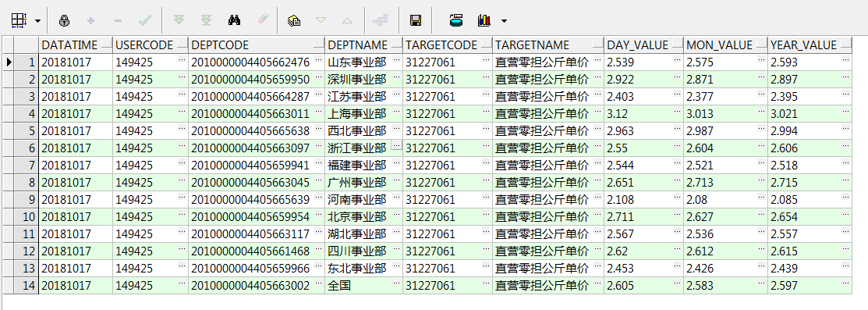Select cell 西北事业部

364,131
